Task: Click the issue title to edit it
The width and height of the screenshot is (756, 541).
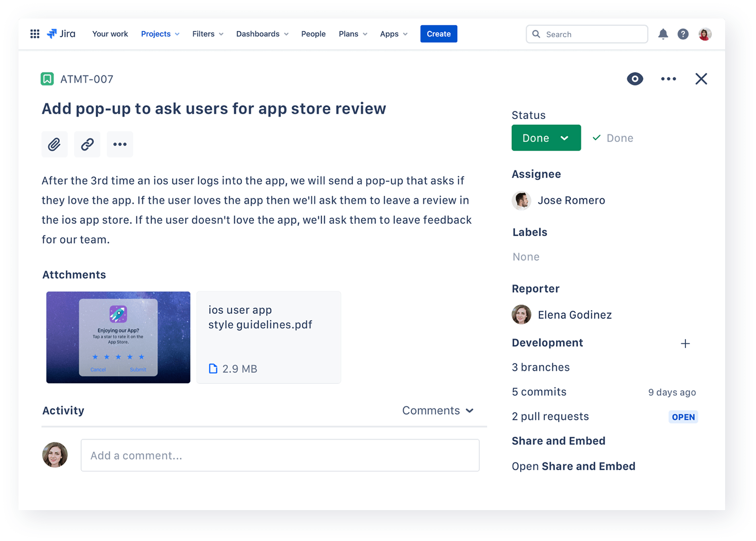Action: (214, 109)
